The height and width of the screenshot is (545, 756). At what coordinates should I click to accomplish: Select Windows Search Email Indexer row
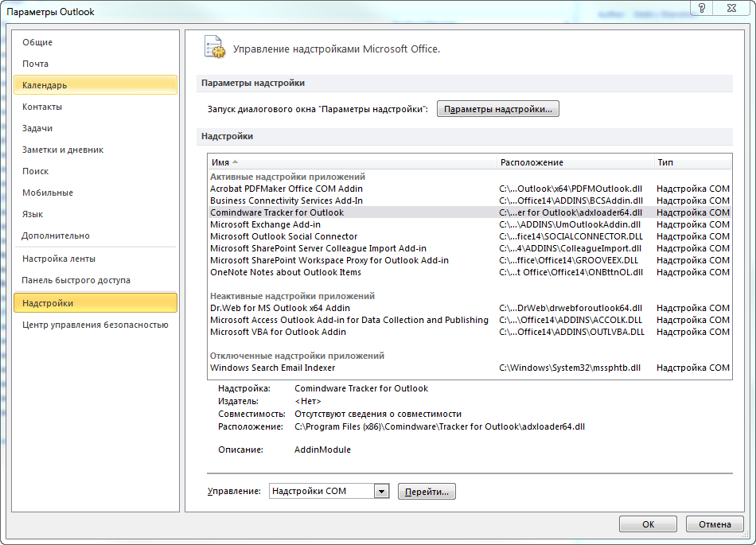pos(470,368)
